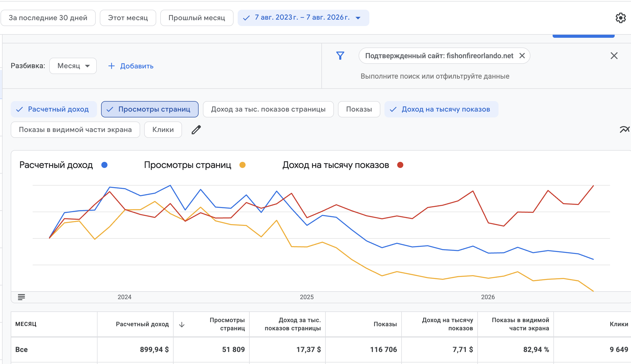Disable the Доход на тысячу показов metric
The height and width of the screenshot is (364, 631).
point(441,109)
